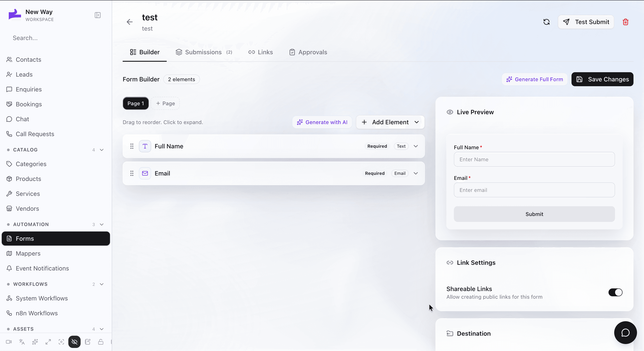Collapse sidebar using panel icon

97,15
